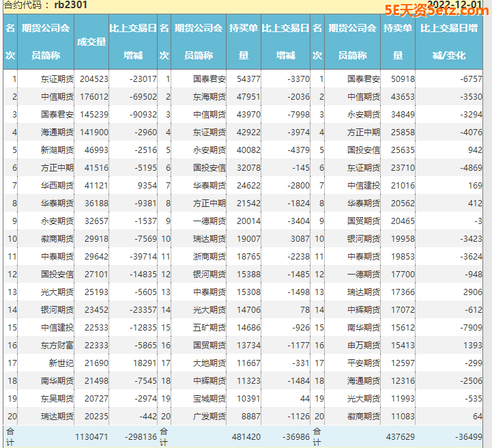Click 广发期货 company name
The width and height of the screenshot is (492, 448).
click(209, 417)
